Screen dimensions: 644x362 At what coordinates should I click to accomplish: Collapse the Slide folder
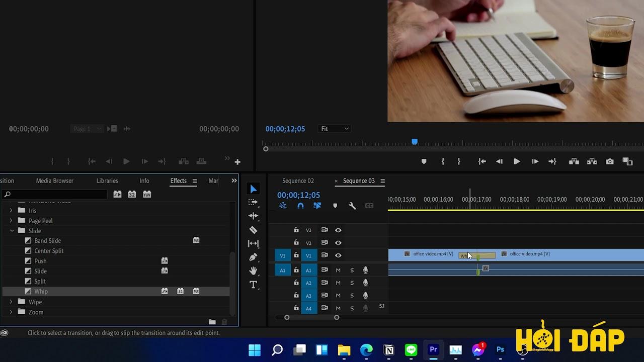pos(12,231)
